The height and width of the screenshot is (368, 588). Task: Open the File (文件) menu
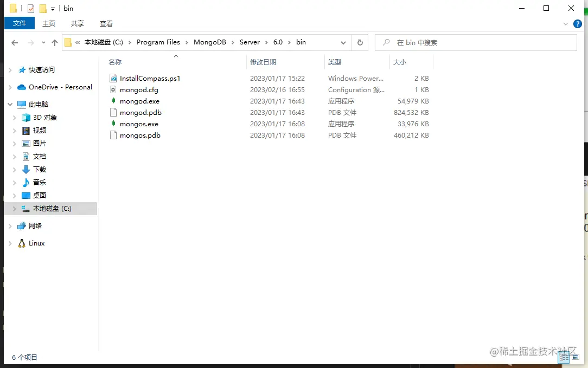coord(20,23)
